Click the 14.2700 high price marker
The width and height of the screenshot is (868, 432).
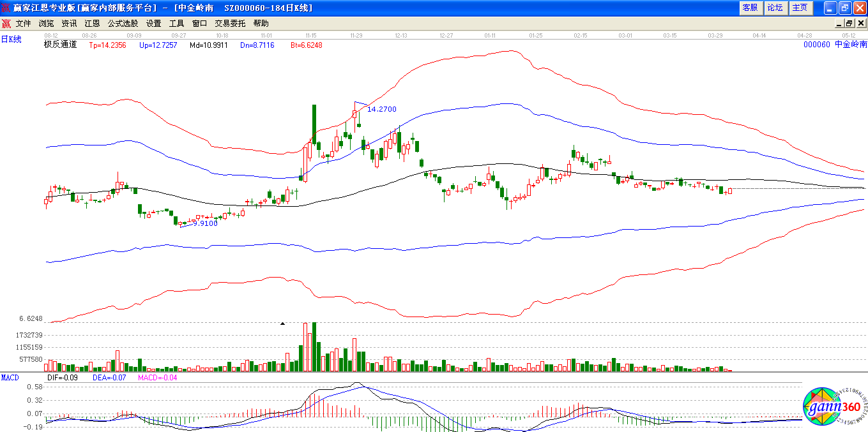(x=381, y=109)
